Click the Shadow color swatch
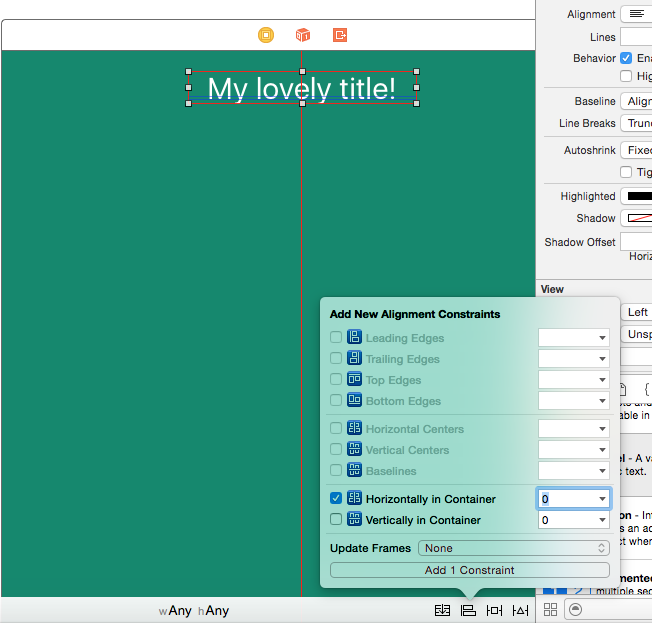This screenshot has width=652, height=623. tap(637, 218)
